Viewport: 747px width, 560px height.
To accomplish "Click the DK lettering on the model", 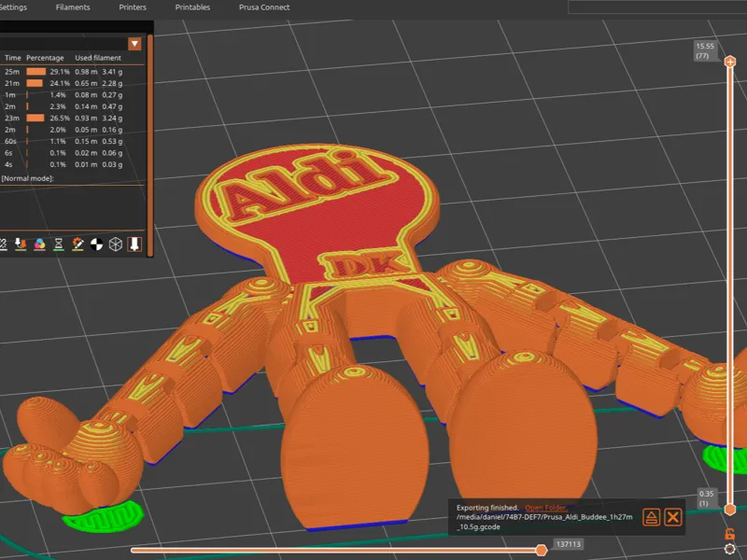I will [x=368, y=264].
